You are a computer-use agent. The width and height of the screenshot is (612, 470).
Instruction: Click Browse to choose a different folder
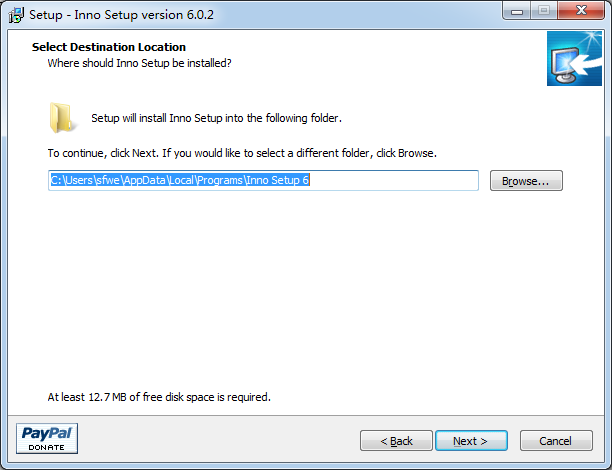[526, 181]
